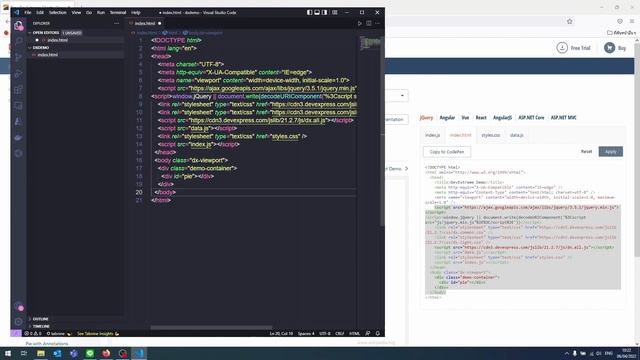This screenshot has height=360, width=640.
Task: Click the Reset button
Action: (x=586, y=151)
